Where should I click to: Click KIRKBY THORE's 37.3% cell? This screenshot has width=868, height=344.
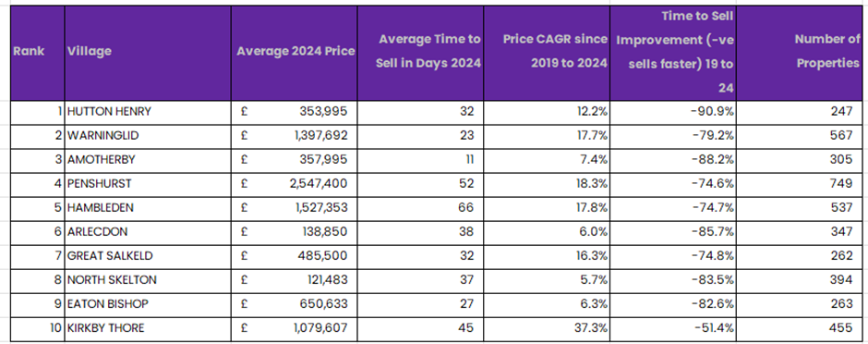tap(547, 329)
